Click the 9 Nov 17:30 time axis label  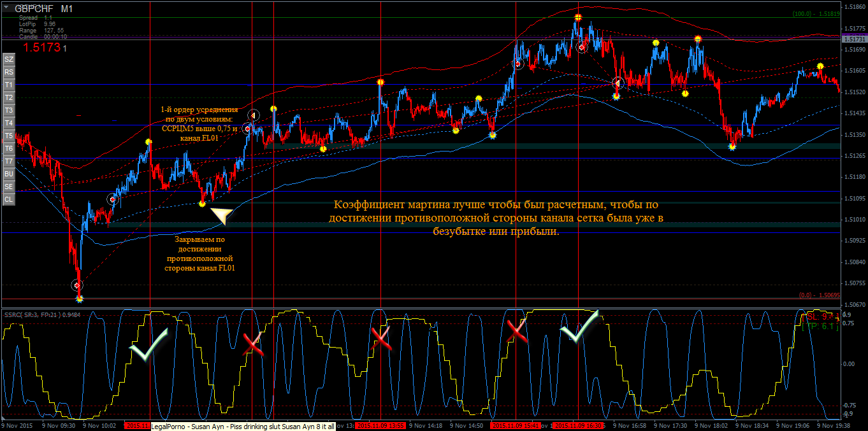pyautogui.click(x=670, y=425)
